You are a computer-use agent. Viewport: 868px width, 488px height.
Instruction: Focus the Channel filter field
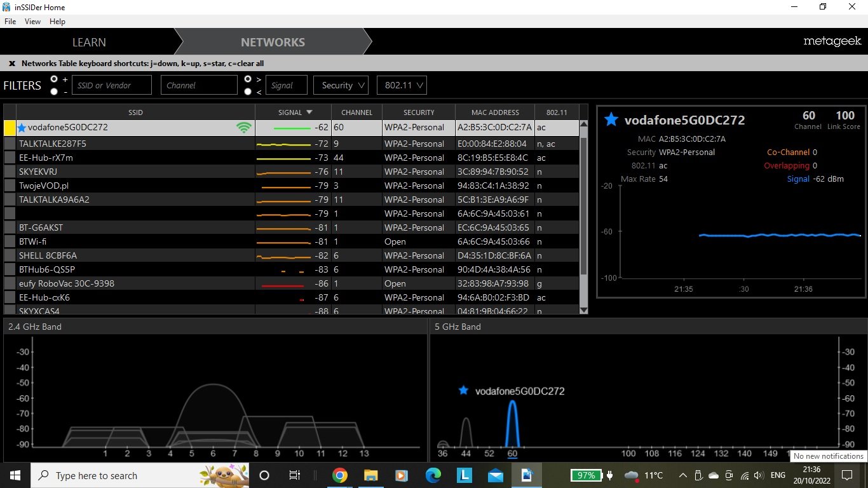(199, 85)
